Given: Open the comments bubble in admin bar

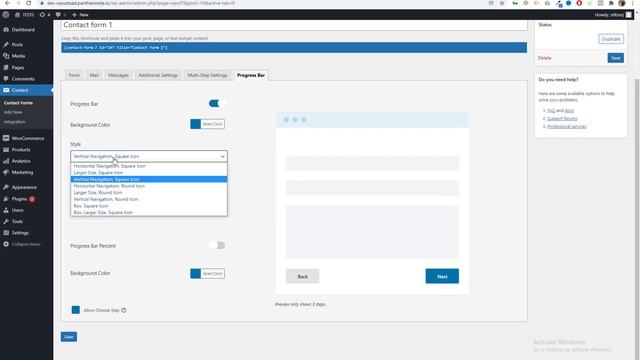Looking at the screenshot, I should [x=58, y=15].
